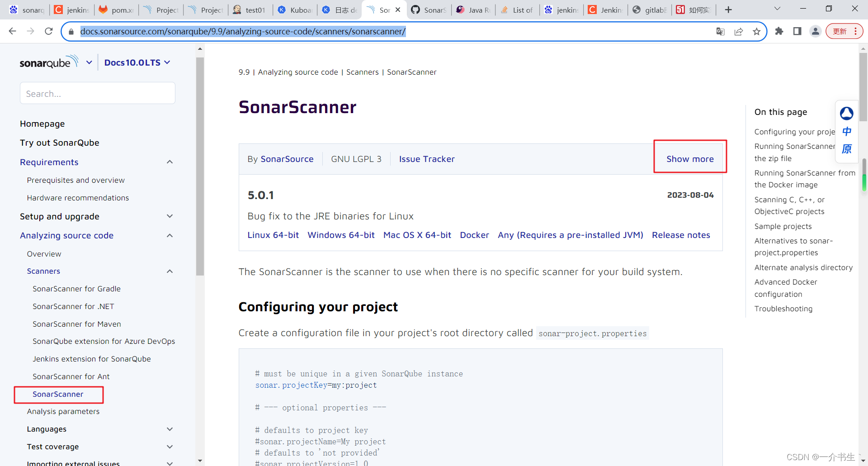
Task: Collapse the Scanners section chevron
Action: tap(170, 271)
